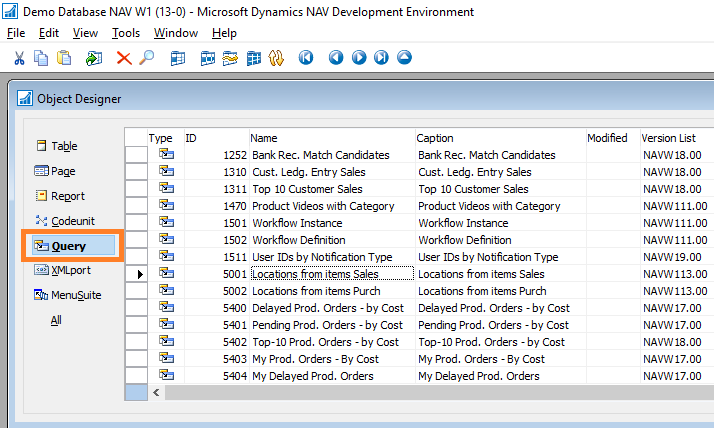Select 'User IDs by Notification Type' in Name column

point(322,257)
